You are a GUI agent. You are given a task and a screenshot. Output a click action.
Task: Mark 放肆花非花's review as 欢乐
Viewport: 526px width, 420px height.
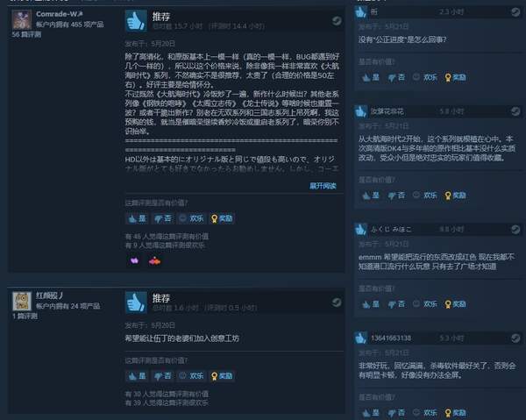coord(426,196)
